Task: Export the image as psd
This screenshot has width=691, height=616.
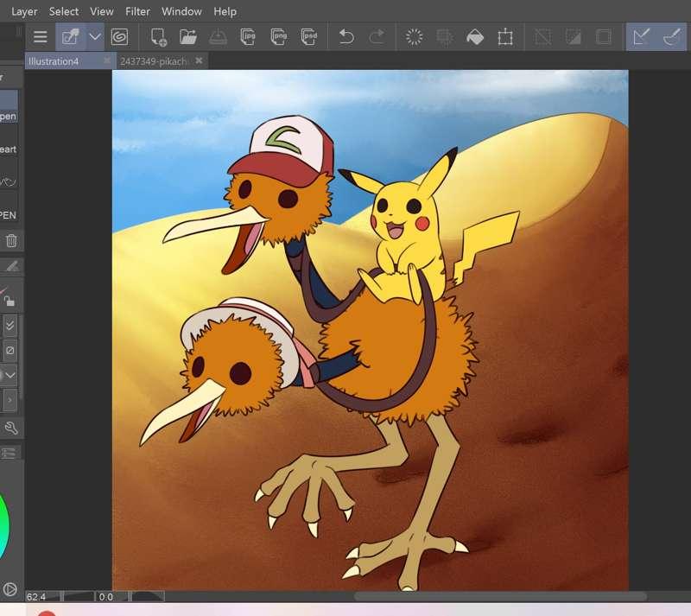Action: coord(309,37)
